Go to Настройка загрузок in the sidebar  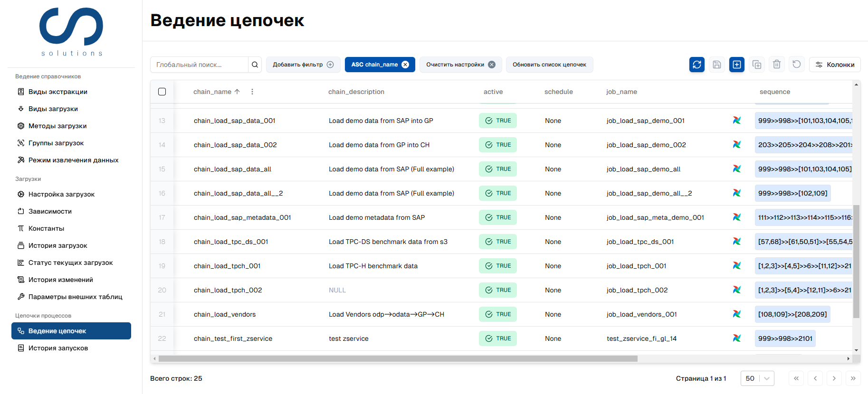tap(61, 194)
